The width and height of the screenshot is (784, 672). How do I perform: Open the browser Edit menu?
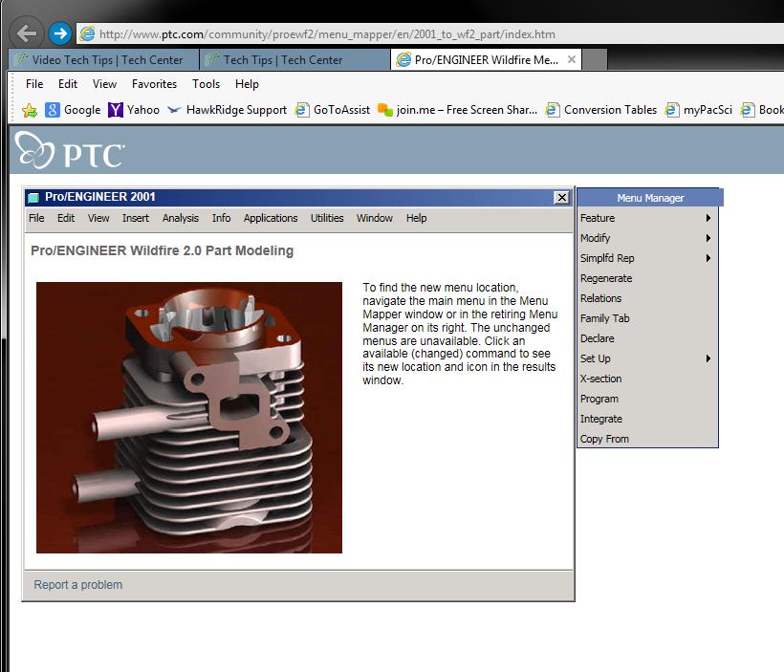pyautogui.click(x=68, y=84)
